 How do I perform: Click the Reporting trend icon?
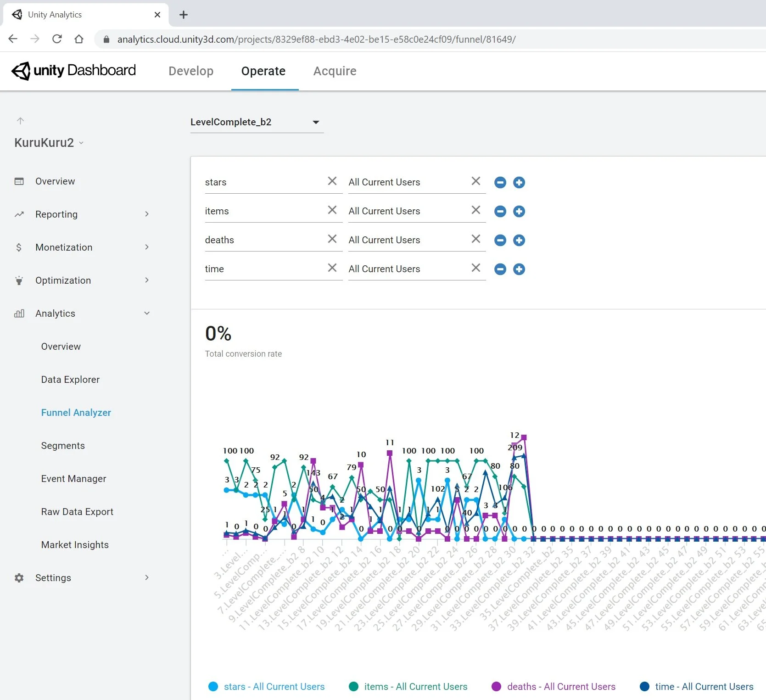coord(19,214)
